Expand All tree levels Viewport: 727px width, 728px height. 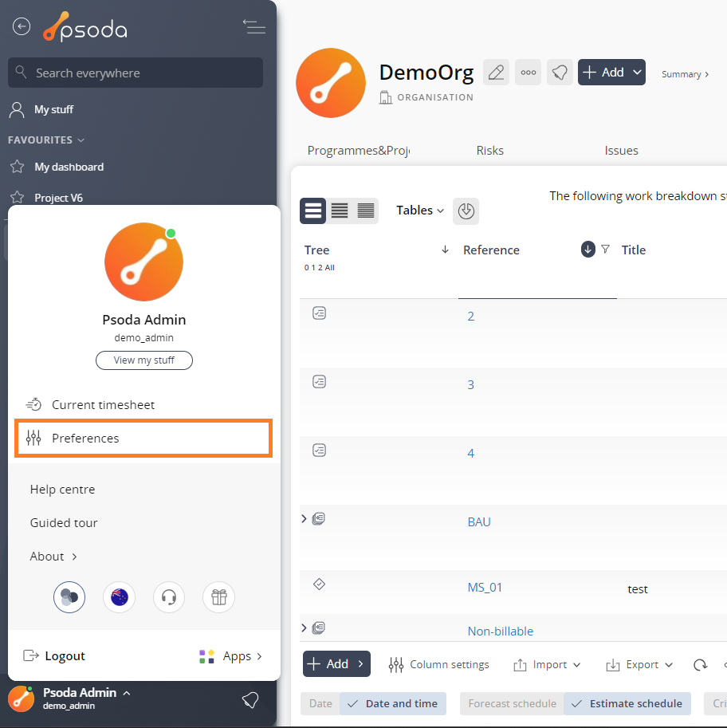click(329, 267)
